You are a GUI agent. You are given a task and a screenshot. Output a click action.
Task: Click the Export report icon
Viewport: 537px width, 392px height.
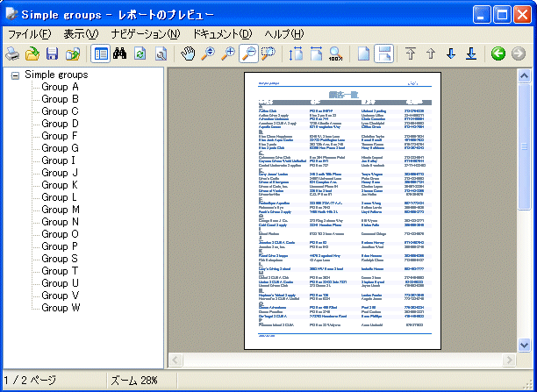[72, 53]
